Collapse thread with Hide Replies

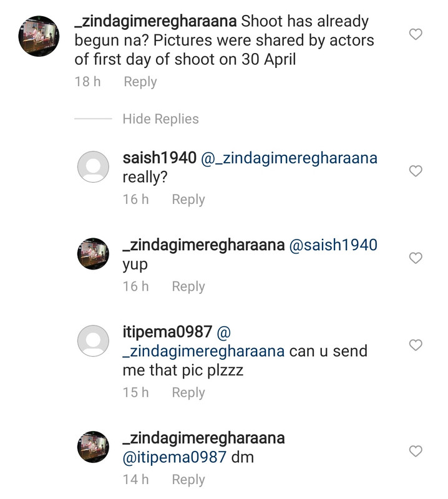click(160, 119)
